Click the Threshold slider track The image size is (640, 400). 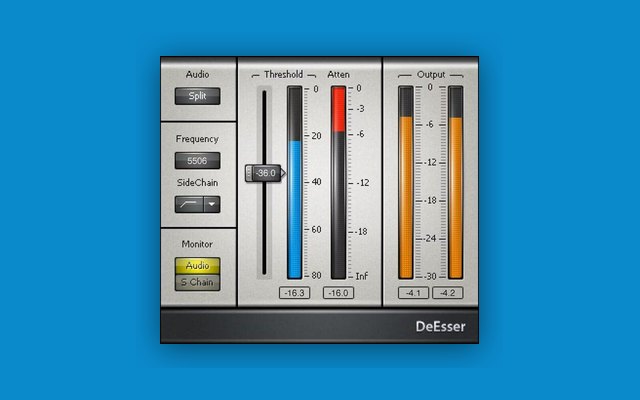point(264,182)
